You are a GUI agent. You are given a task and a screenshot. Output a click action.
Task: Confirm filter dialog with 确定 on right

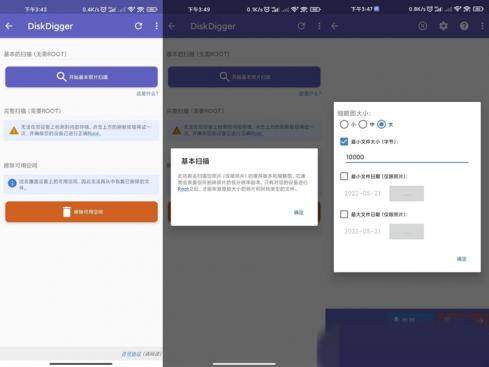click(x=462, y=259)
